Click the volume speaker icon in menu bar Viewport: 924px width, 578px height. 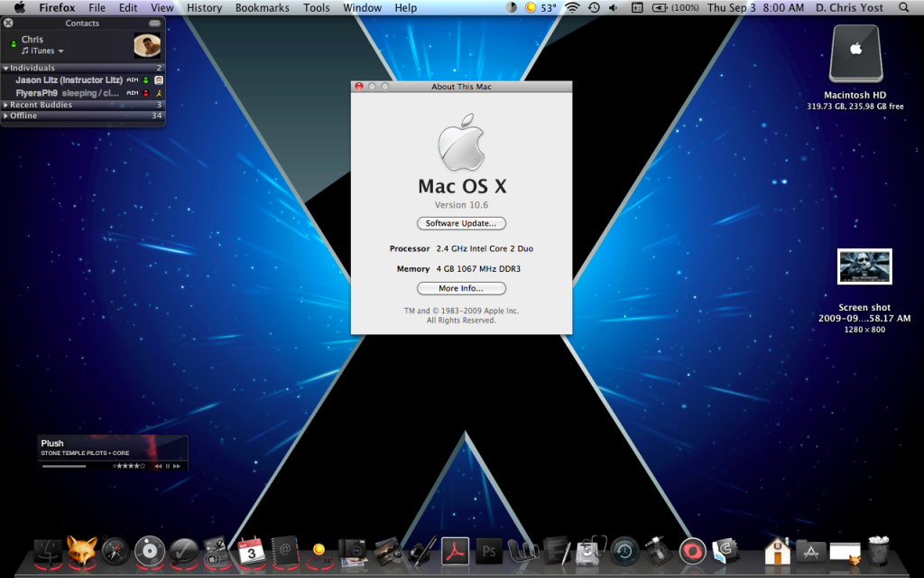point(614,7)
